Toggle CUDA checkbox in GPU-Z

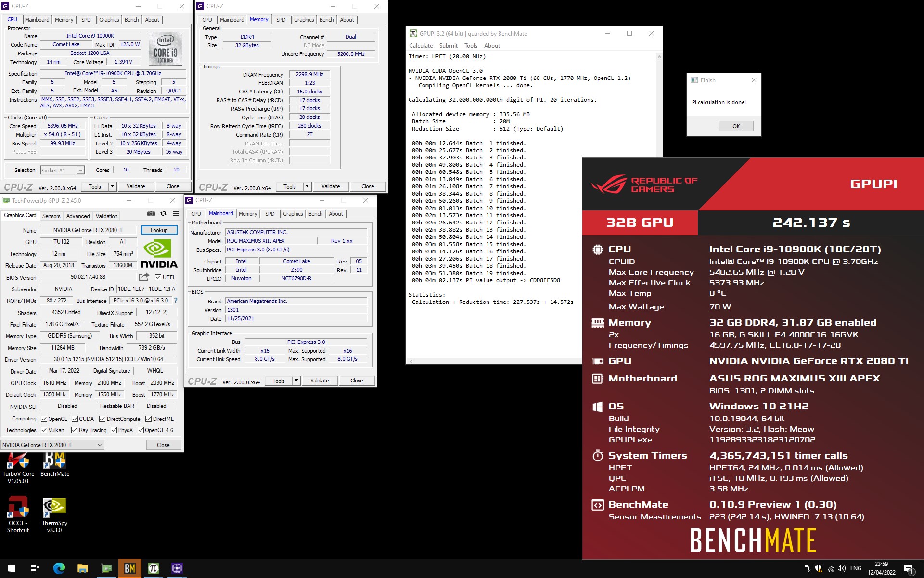[x=75, y=419]
